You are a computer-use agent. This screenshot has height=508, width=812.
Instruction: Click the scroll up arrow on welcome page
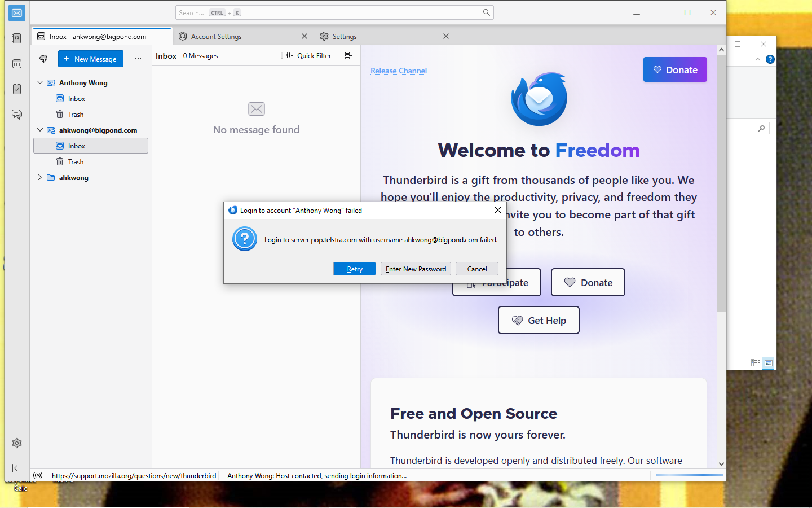point(721,50)
